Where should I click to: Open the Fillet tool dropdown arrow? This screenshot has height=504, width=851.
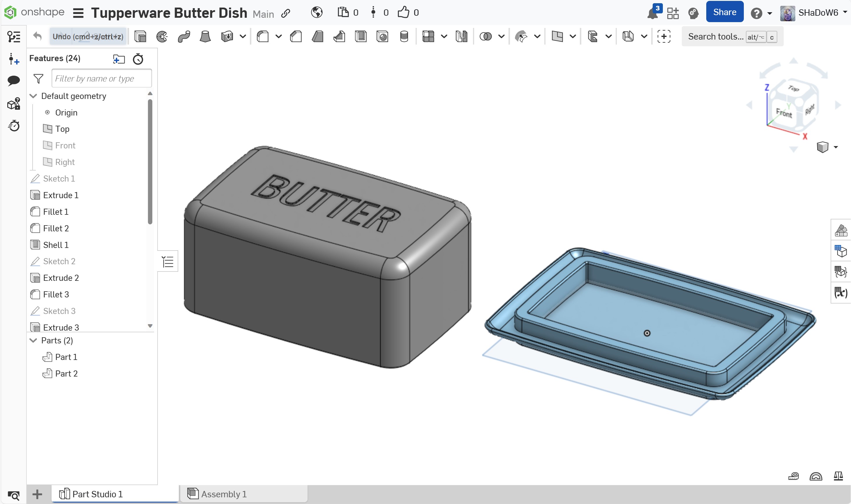pyautogui.click(x=278, y=36)
